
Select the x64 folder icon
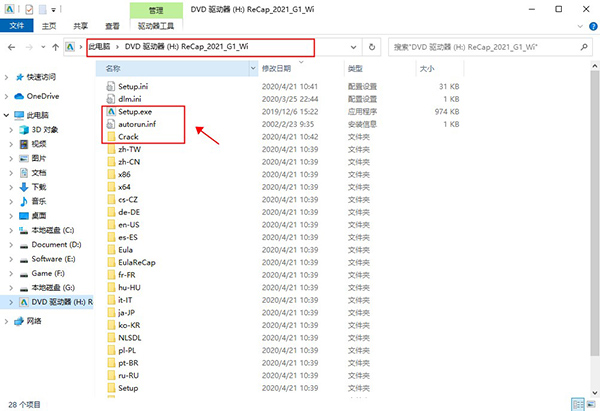(x=111, y=187)
